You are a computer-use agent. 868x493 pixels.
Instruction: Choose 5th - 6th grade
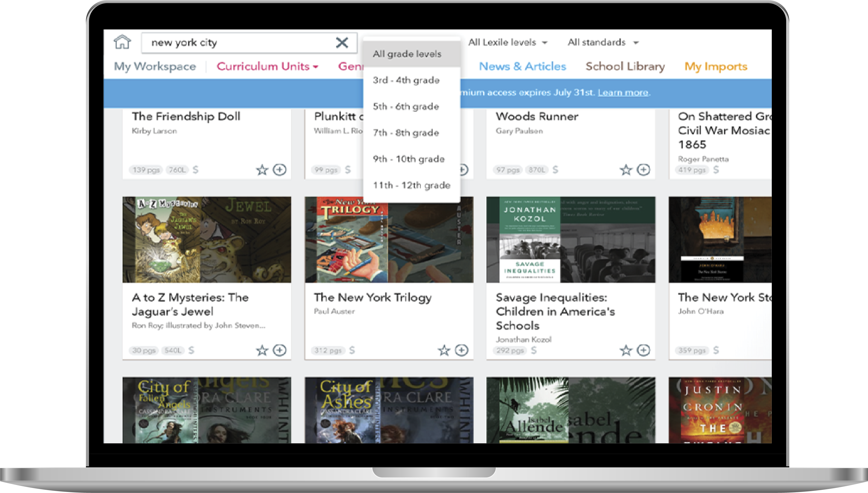tap(412, 107)
